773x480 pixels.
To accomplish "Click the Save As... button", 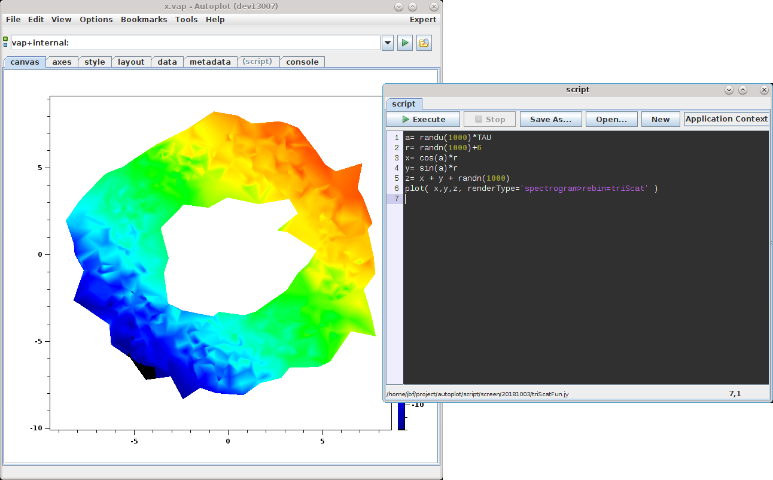I will pos(550,119).
